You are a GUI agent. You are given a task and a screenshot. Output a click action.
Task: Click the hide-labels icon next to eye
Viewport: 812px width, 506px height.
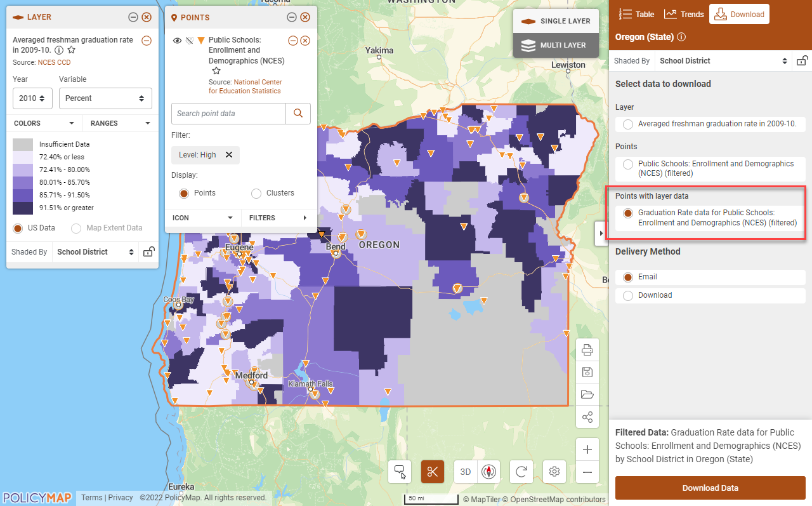tap(189, 41)
